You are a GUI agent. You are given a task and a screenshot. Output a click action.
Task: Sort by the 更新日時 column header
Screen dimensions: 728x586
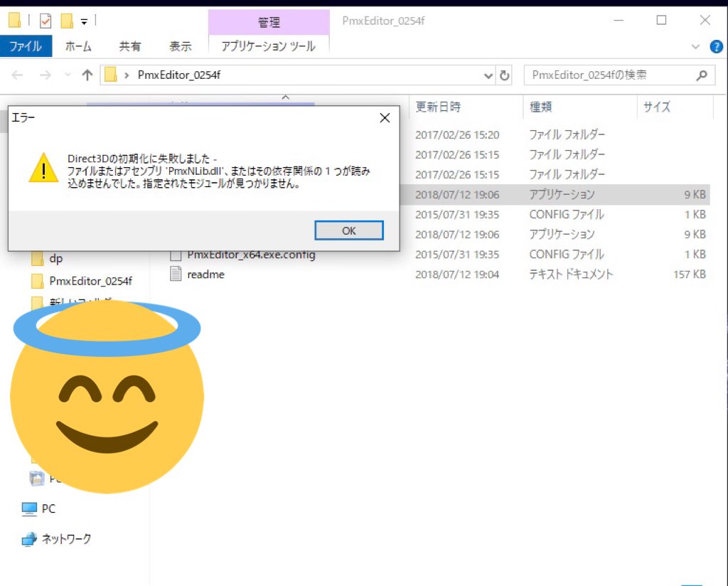point(438,107)
